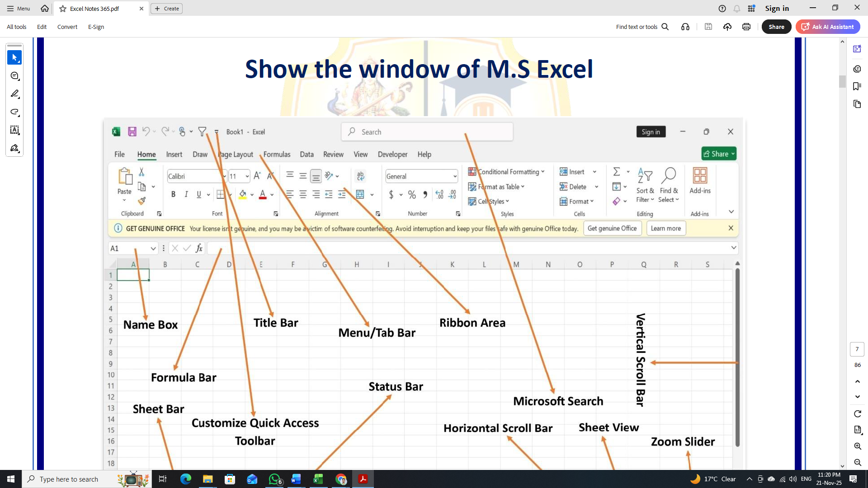868x488 pixels.
Task: Expand the comment tool's options triangle
Action: [19, 80]
